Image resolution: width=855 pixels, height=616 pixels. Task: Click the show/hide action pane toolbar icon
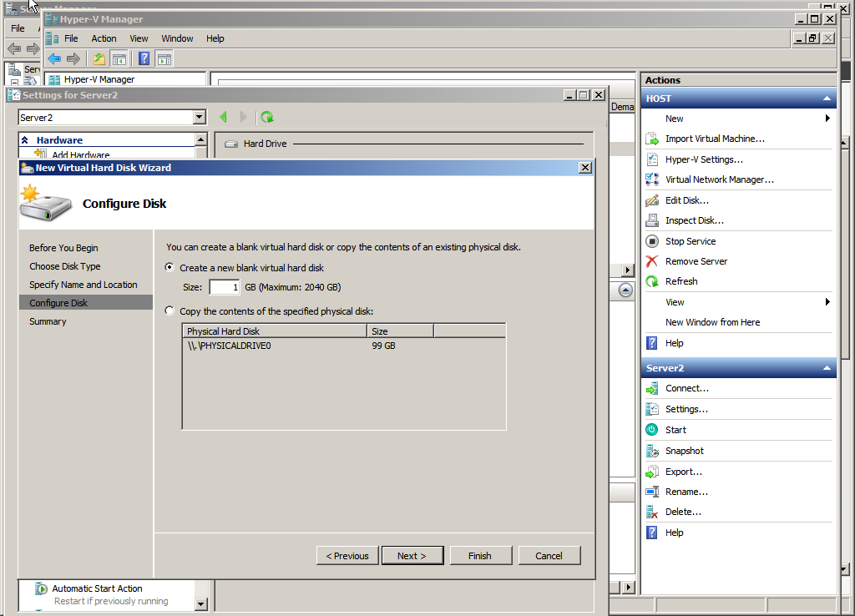(164, 59)
